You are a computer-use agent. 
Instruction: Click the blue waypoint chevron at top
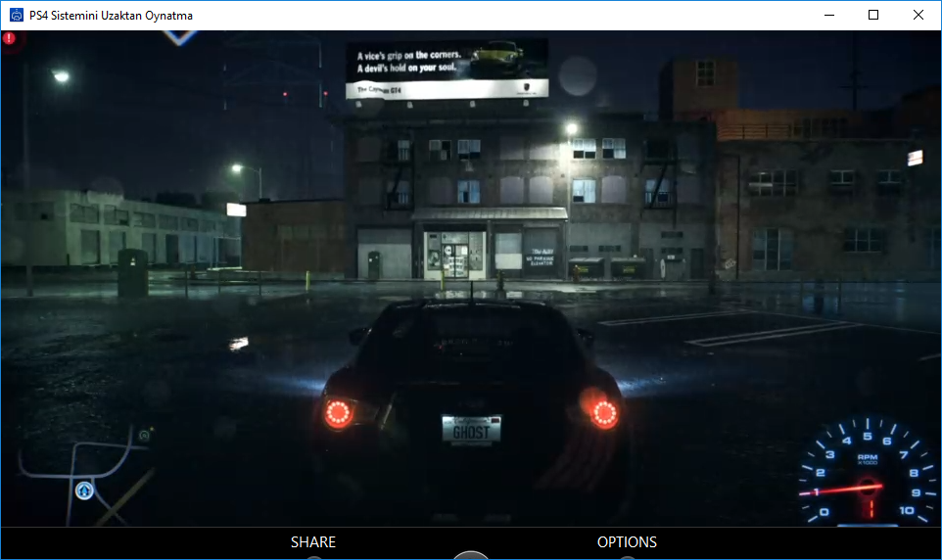pyautogui.click(x=179, y=37)
